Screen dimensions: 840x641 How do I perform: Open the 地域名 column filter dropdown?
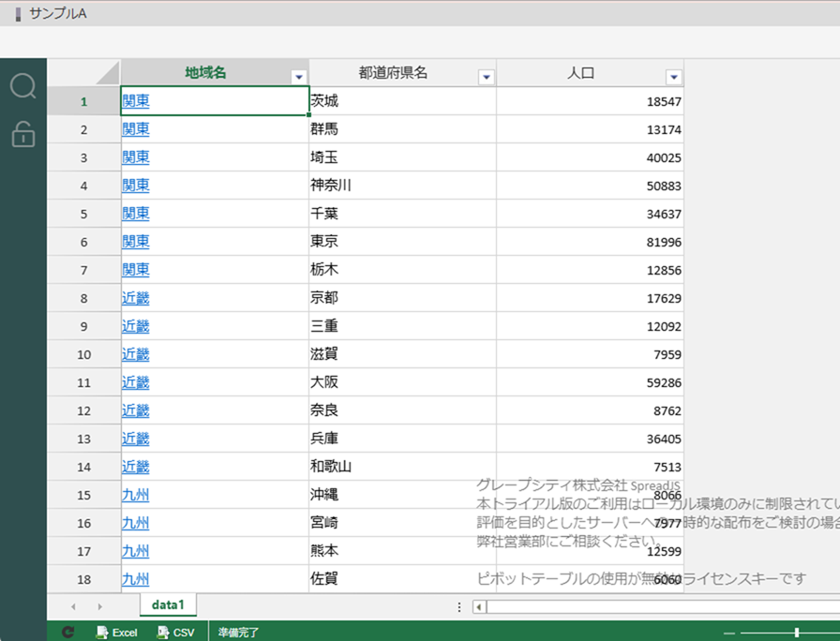pyautogui.click(x=298, y=78)
